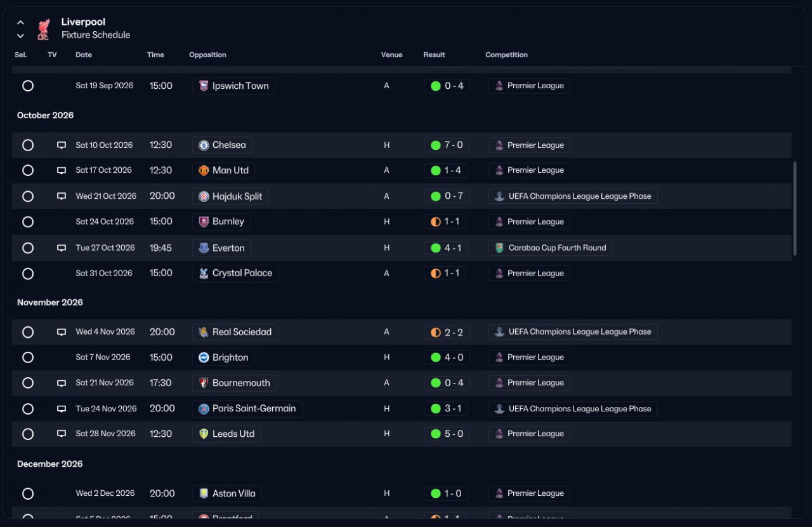812x527 pixels.
Task: Select the Ipswich Town fixture radio button
Action: tap(28, 86)
